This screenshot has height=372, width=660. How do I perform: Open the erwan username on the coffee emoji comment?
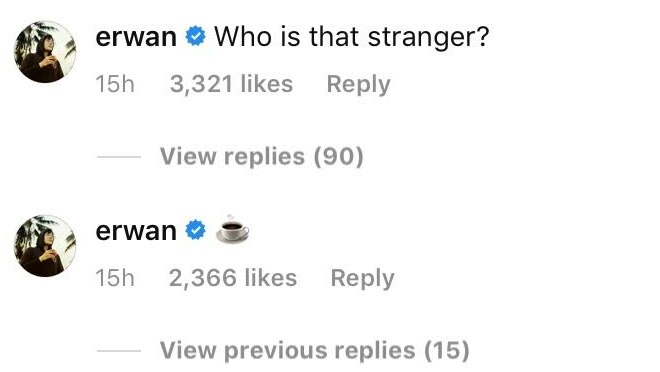[x=136, y=231]
